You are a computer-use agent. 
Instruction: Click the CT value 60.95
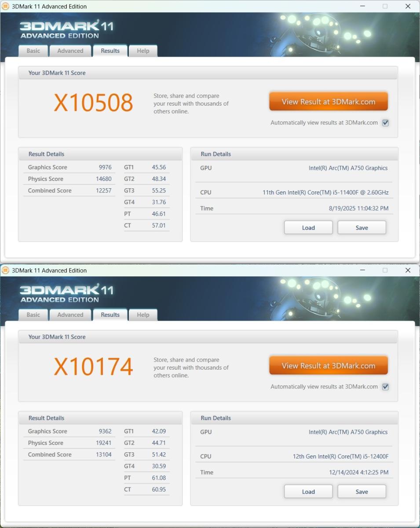[x=159, y=489]
